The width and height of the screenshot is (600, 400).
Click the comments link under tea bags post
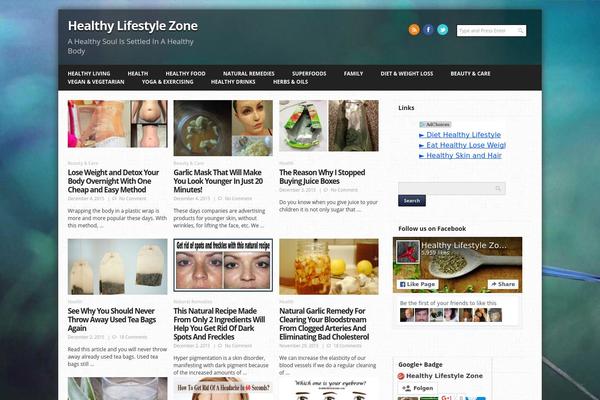133,337
